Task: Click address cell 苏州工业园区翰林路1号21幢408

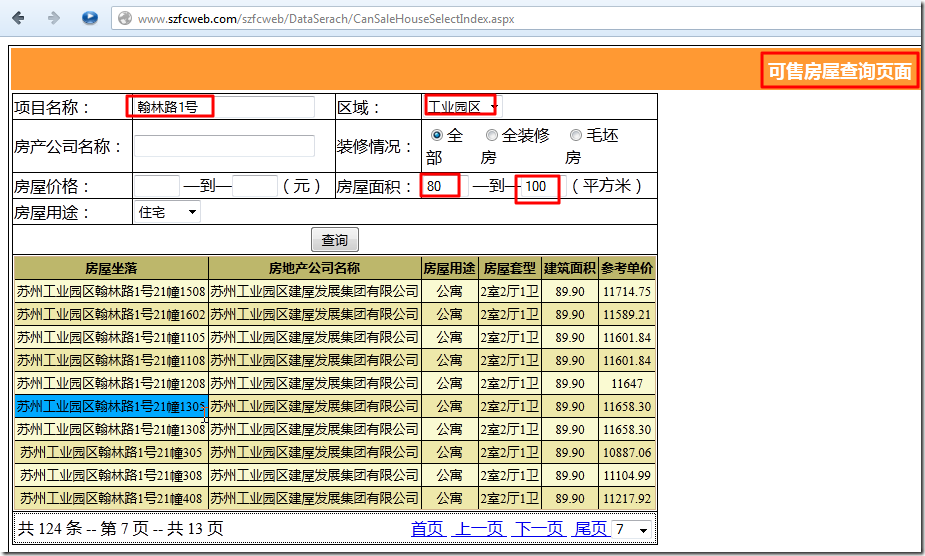Action: pyautogui.click(x=111, y=499)
